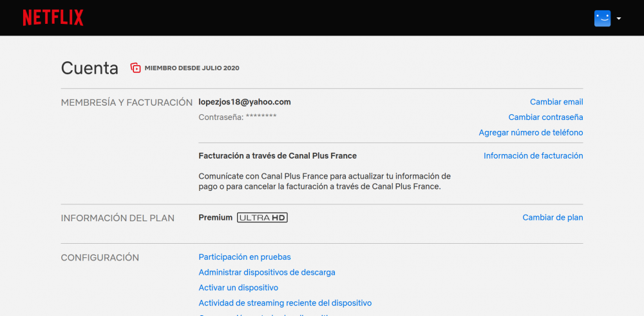The image size is (644, 316).
Task: Click the Premium plan name
Action: click(215, 218)
